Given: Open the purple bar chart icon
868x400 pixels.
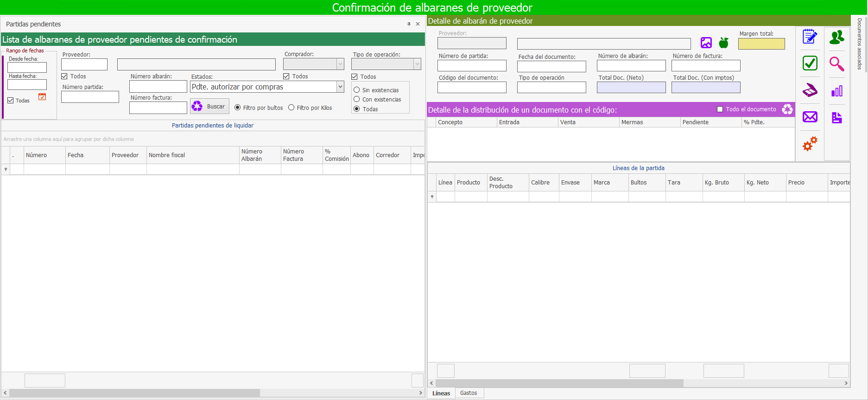Looking at the screenshot, I should pyautogui.click(x=836, y=91).
